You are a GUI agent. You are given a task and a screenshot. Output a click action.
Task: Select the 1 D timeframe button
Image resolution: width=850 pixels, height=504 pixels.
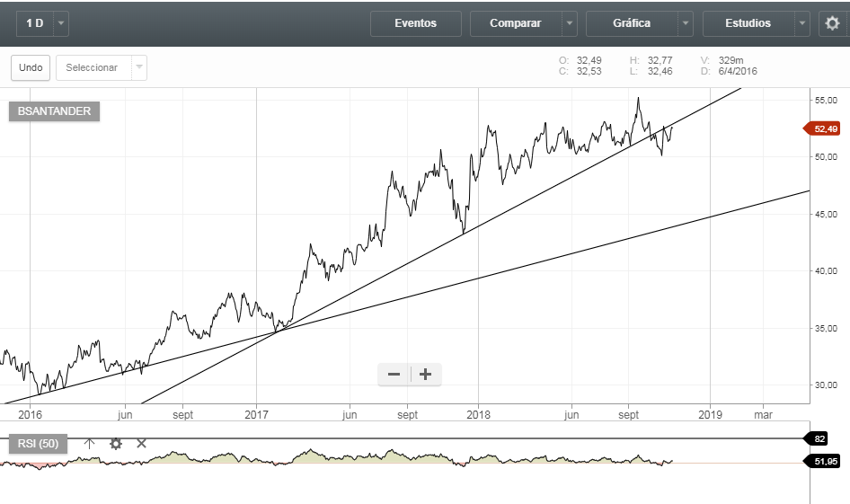(x=34, y=23)
